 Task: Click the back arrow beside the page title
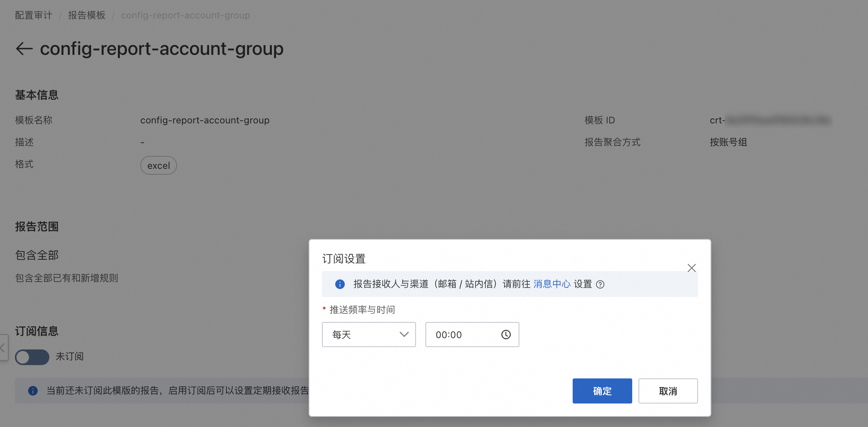point(24,49)
